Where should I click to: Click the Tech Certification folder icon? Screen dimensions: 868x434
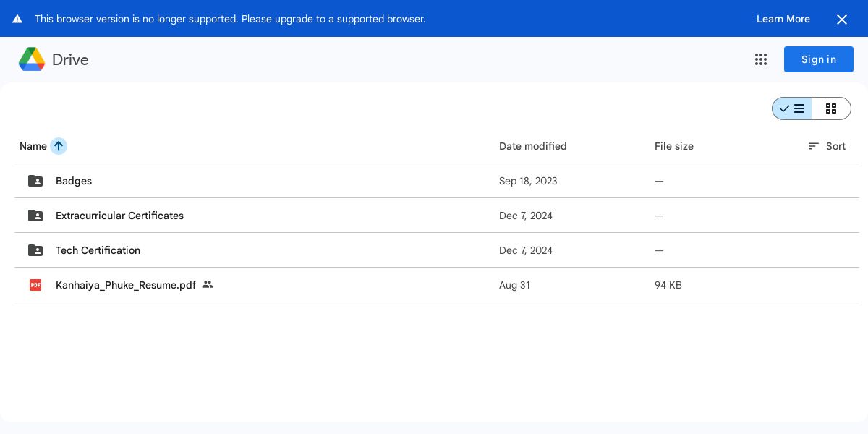click(x=35, y=250)
